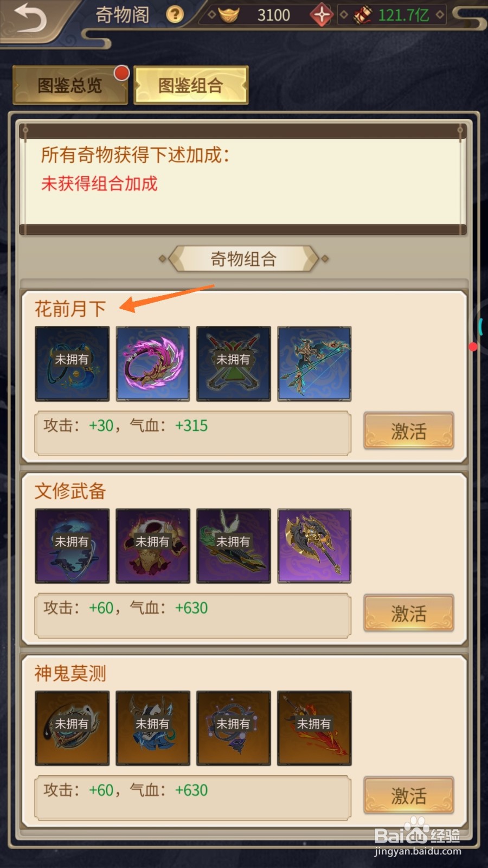This screenshot has width=488, height=868.
Task: Select the purple ring item in 花前月下
Action: pos(153,364)
